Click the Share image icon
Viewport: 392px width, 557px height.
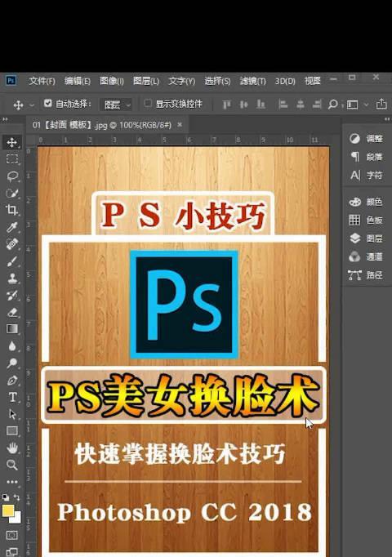[x=381, y=104]
